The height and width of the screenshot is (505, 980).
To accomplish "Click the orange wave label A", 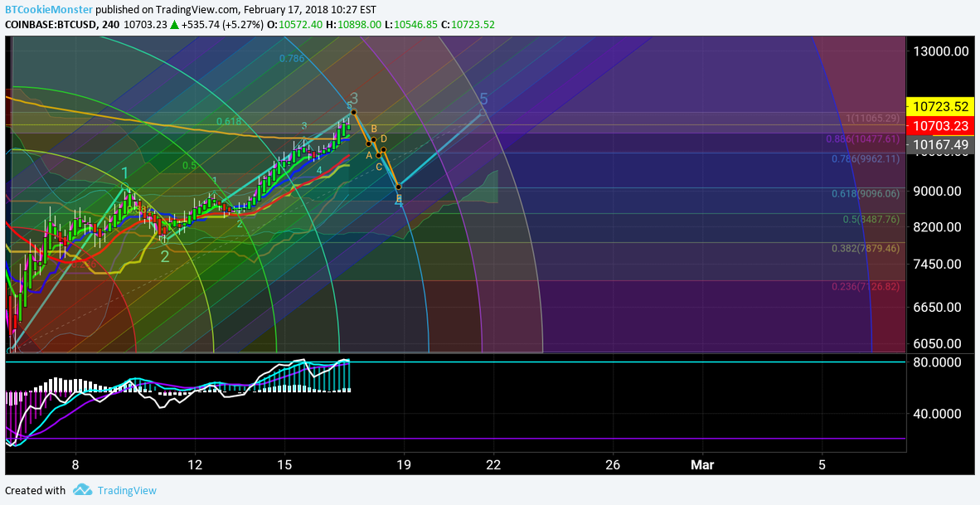I will point(369,154).
